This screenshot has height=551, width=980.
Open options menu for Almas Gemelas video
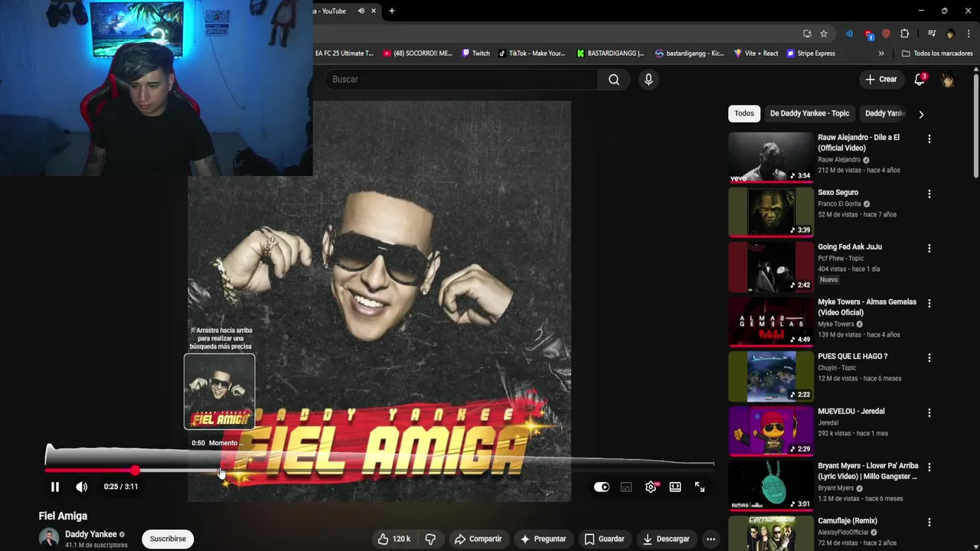929,304
